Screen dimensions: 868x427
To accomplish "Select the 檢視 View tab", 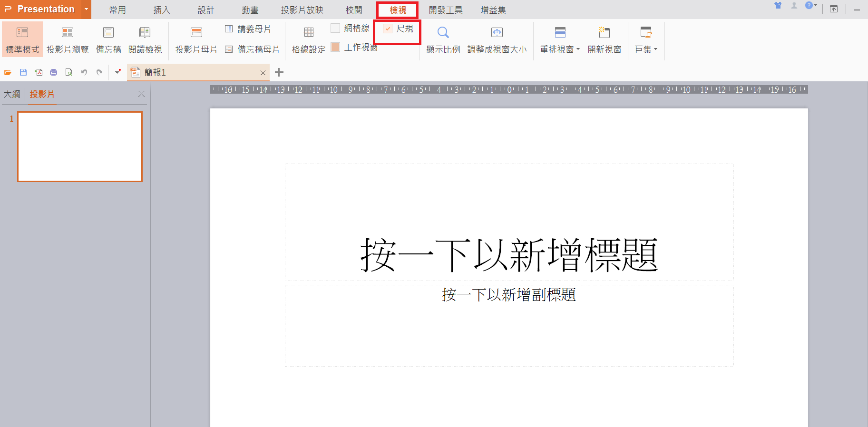I will [x=398, y=10].
